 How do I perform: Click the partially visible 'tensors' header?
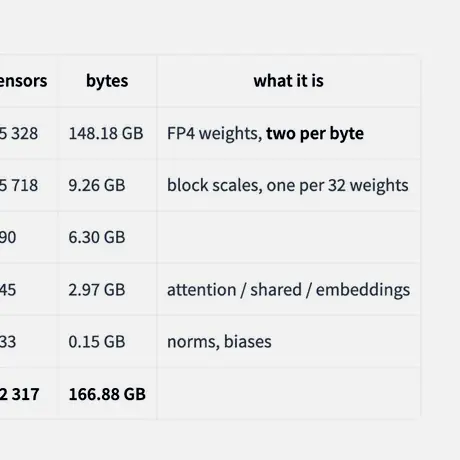(23, 81)
